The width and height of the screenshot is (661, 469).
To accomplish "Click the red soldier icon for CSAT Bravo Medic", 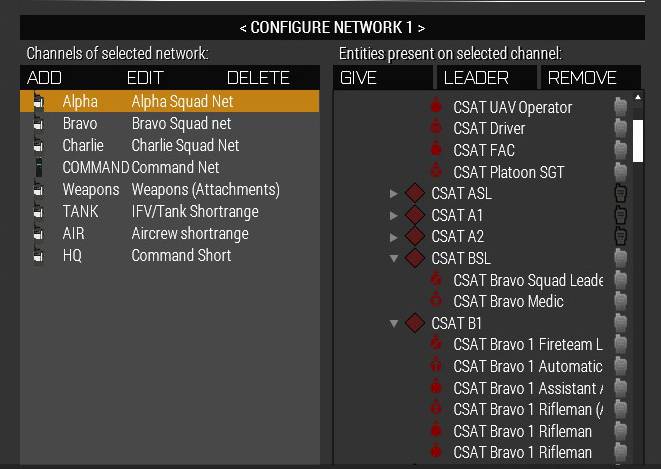I will [436, 300].
